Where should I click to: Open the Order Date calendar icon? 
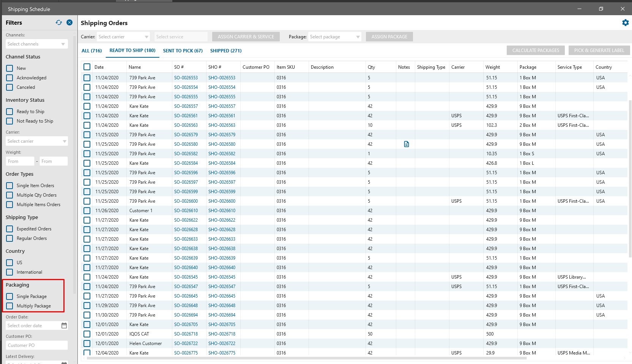[x=64, y=326]
